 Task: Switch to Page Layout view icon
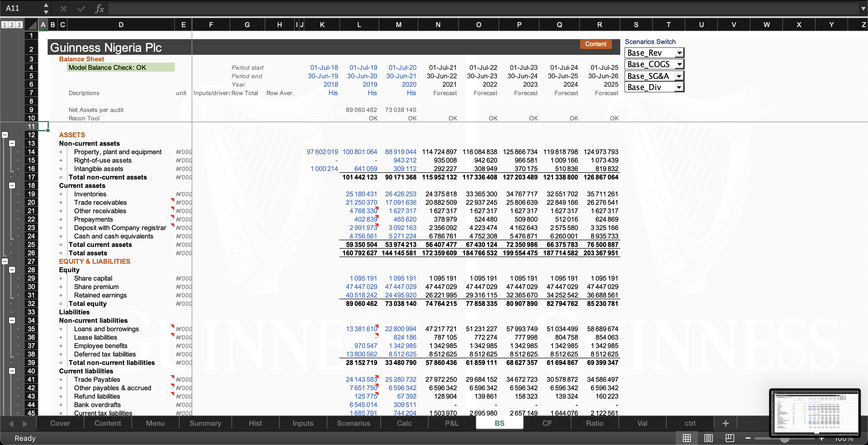click(708, 438)
